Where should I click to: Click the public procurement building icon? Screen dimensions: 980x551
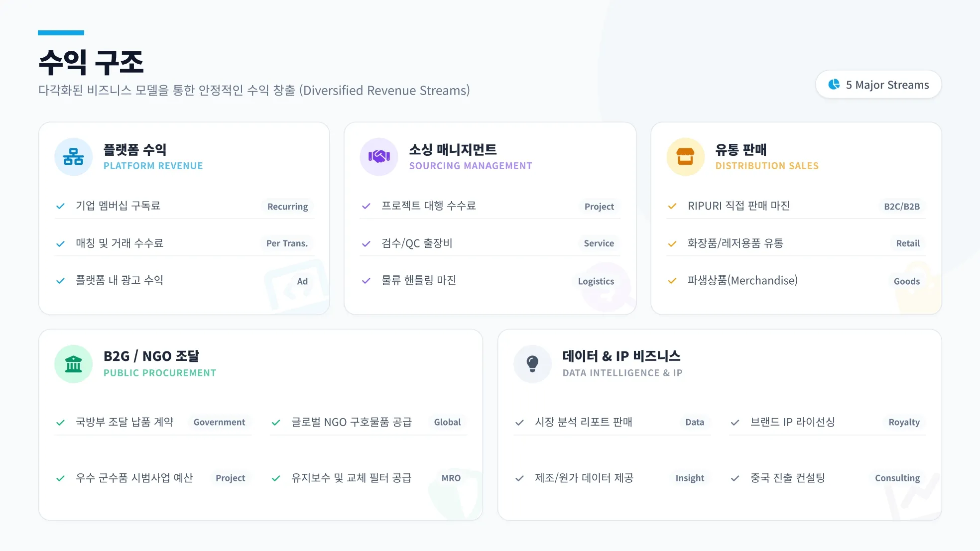coord(73,364)
